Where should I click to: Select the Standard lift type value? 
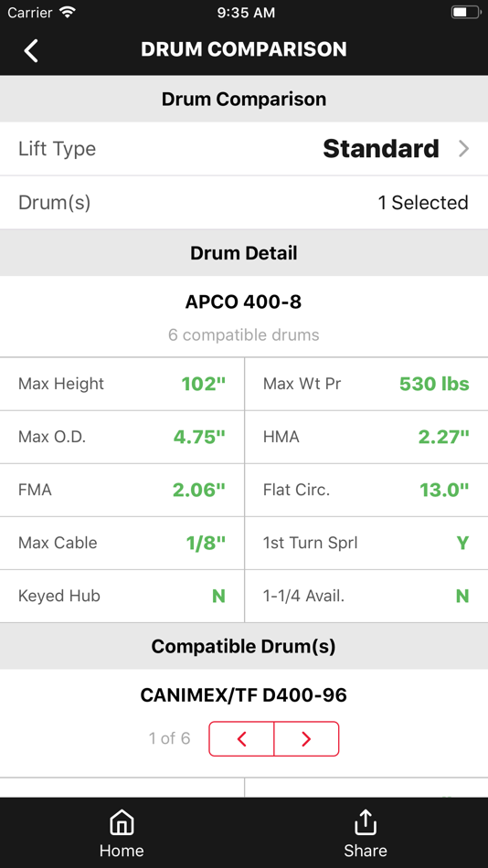381,149
